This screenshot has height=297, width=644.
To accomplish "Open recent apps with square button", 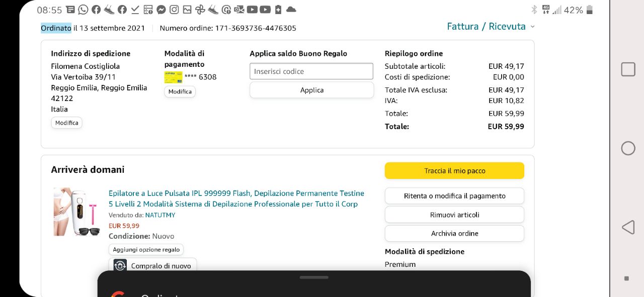I will (628, 69).
